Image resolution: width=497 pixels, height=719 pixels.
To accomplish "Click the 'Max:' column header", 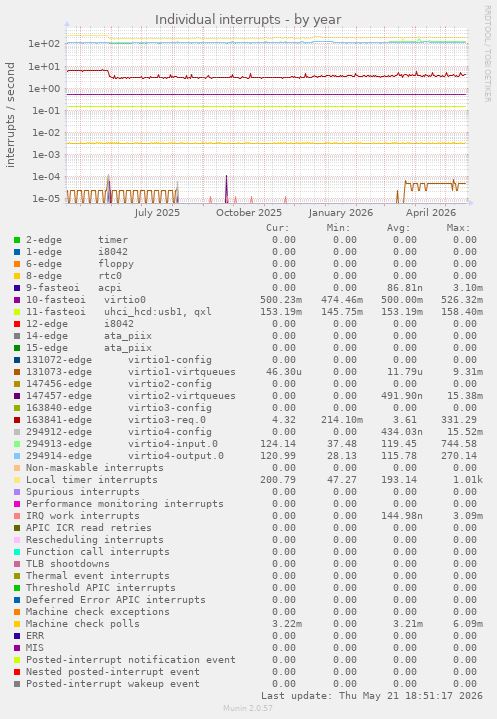I will coord(458,228).
